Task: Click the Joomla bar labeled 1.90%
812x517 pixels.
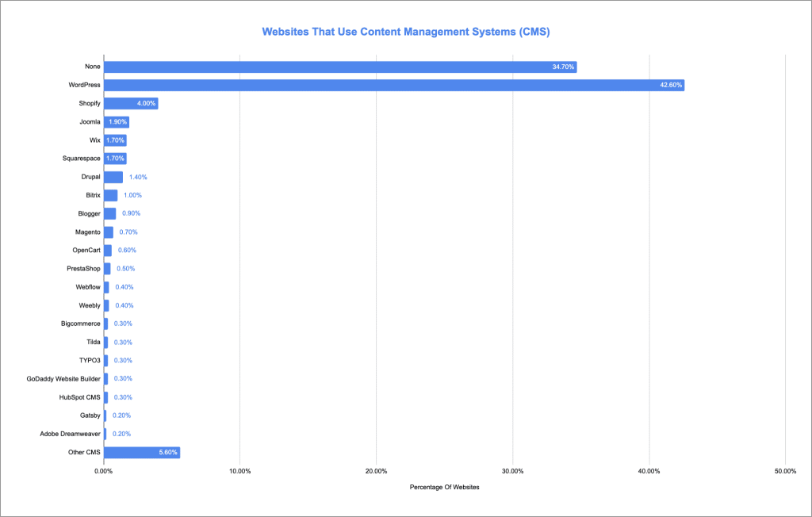Action: pyautogui.click(x=117, y=122)
